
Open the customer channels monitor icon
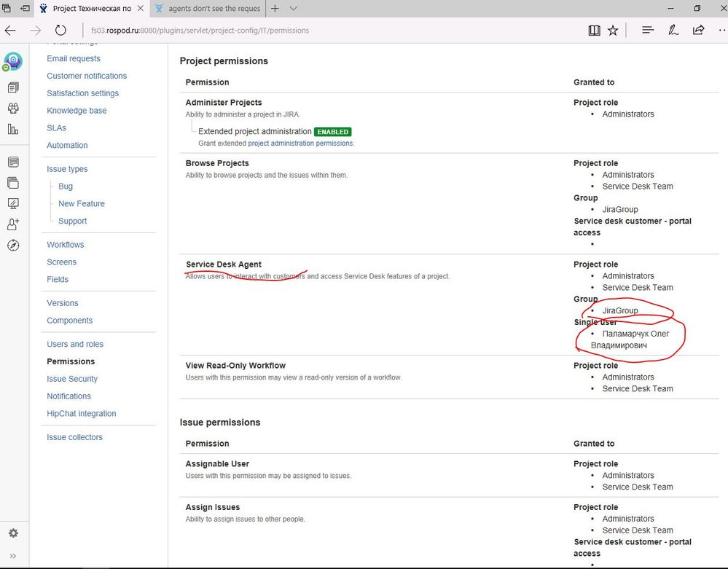point(13,203)
